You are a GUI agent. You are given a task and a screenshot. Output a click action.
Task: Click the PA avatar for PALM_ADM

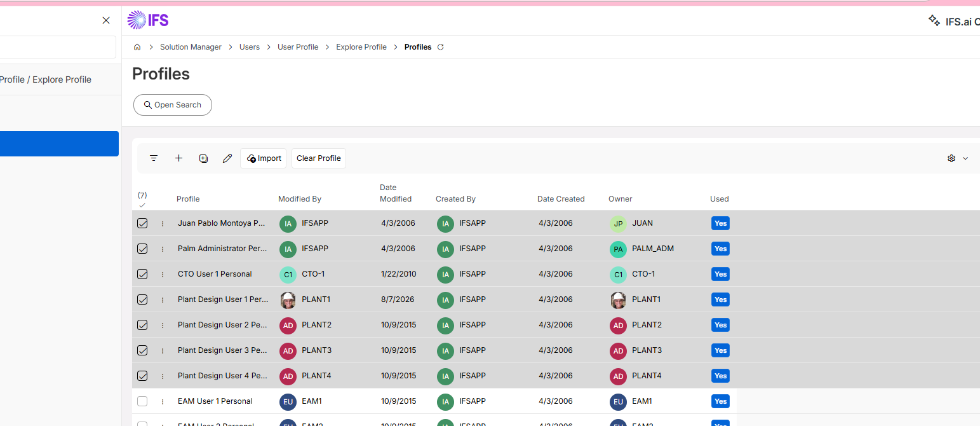coord(618,249)
